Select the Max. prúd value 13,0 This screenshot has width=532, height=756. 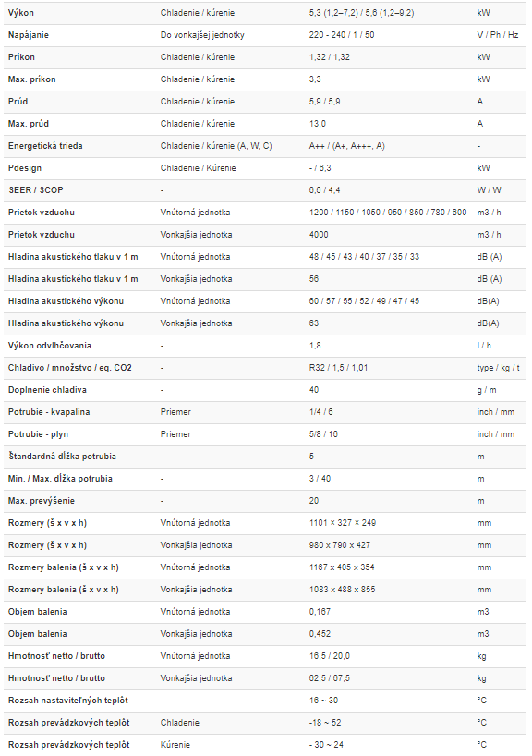coord(318,124)
